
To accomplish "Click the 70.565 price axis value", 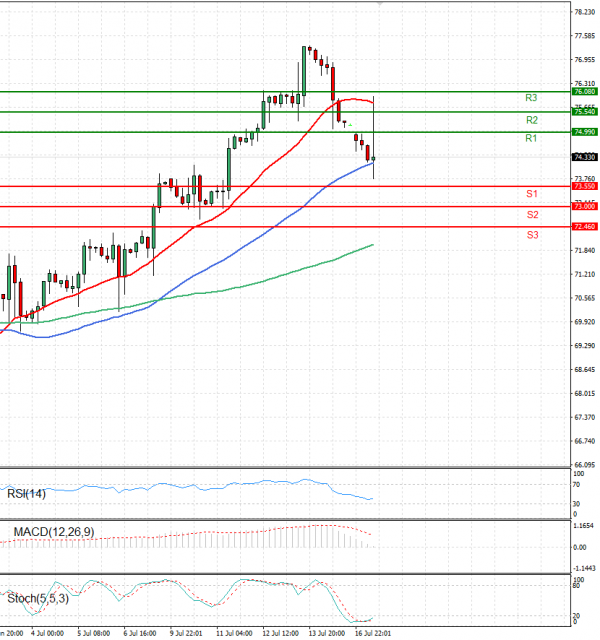I will [584, 298].
